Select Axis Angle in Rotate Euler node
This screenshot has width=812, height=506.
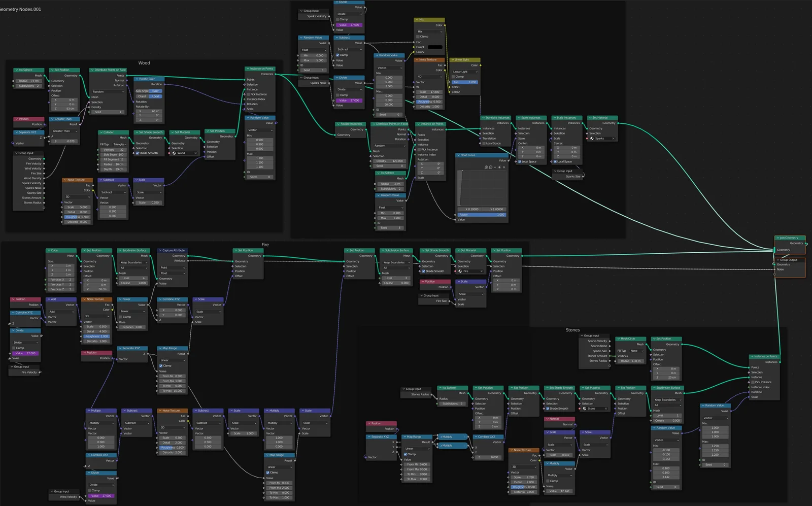coord(142,91)
